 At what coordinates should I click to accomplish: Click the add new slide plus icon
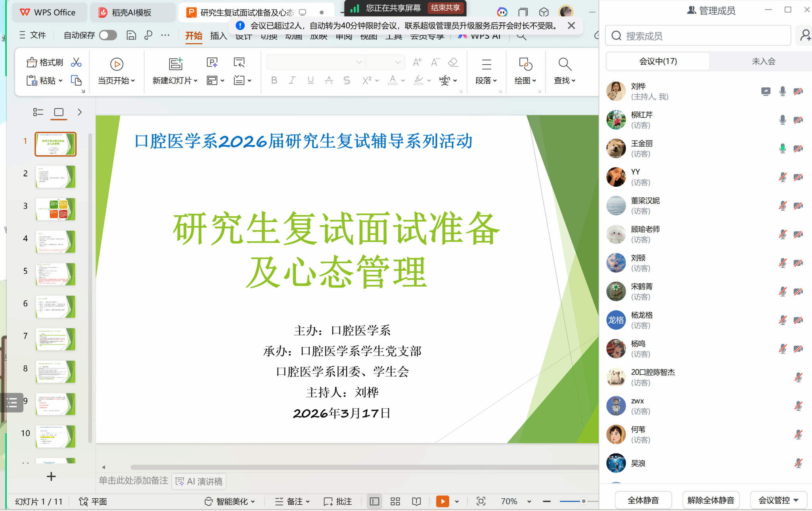[51, 477]
